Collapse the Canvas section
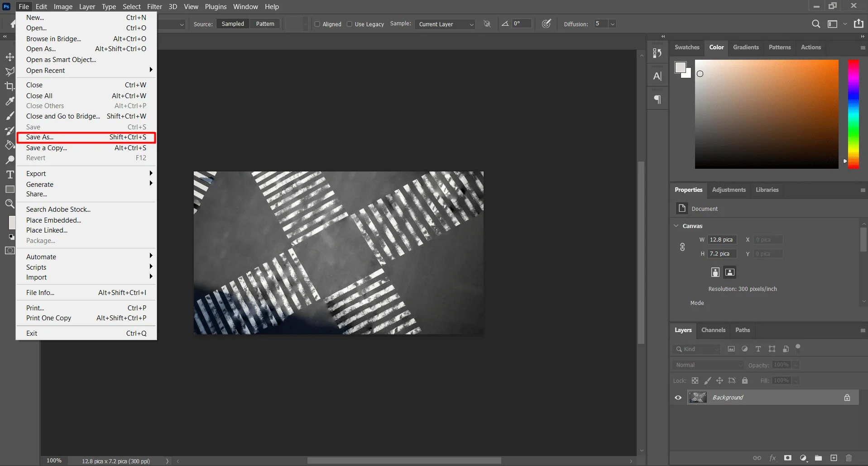868x466 pixels. (676, 226)
